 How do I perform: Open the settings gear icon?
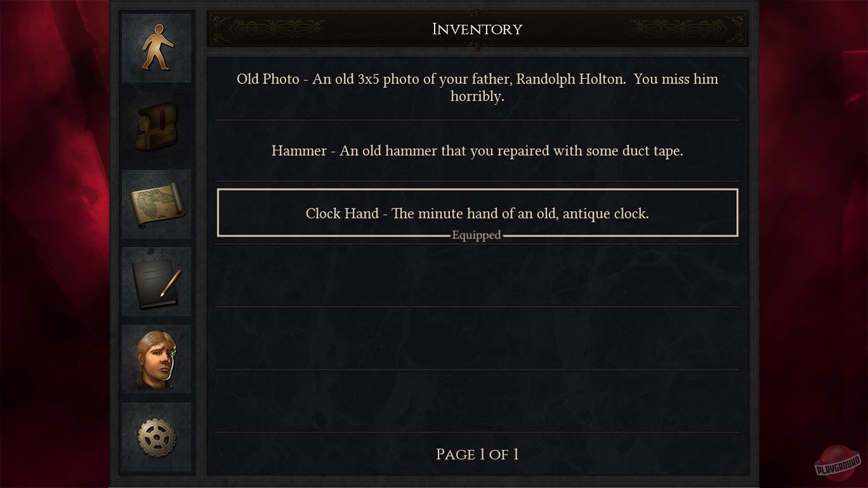[x=156, y=437]
